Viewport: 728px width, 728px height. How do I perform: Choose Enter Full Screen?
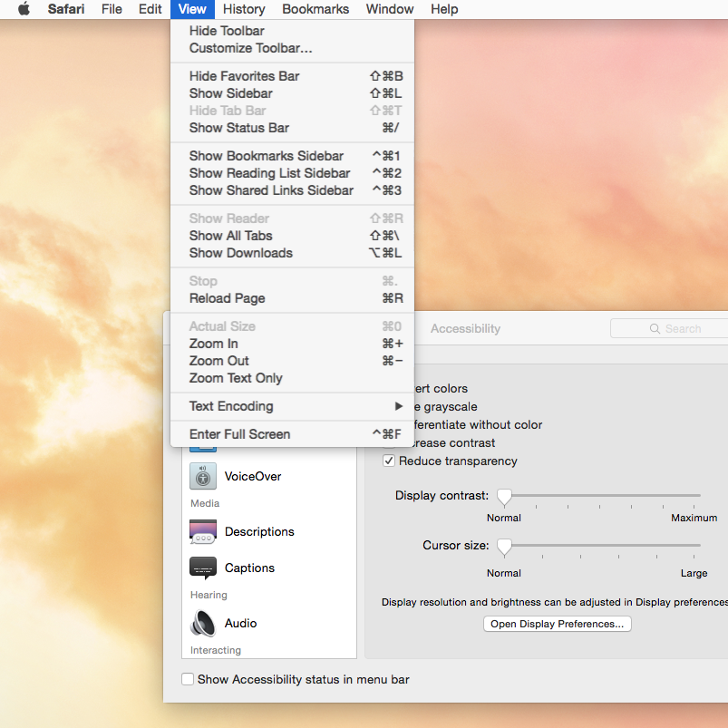click(x=293, y=434)
